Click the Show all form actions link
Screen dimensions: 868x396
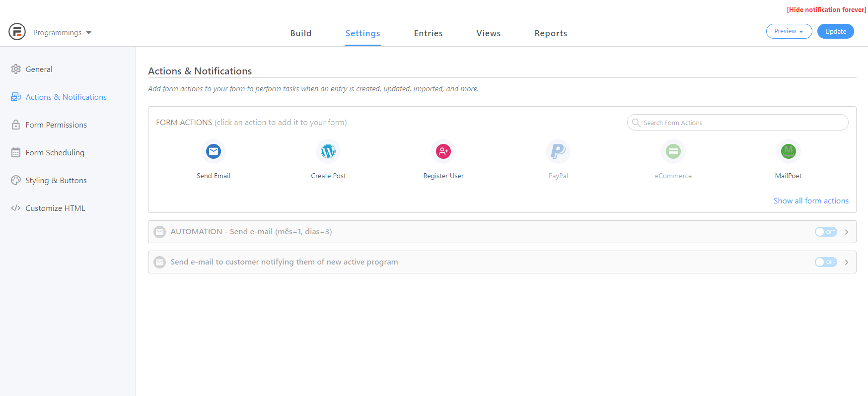pos(810,201)
